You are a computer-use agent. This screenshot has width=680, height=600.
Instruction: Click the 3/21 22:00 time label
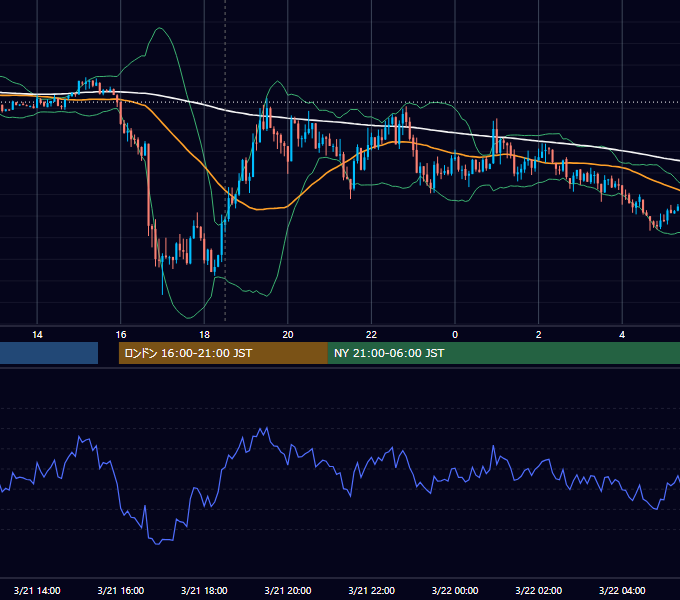[x=371, y=590]
